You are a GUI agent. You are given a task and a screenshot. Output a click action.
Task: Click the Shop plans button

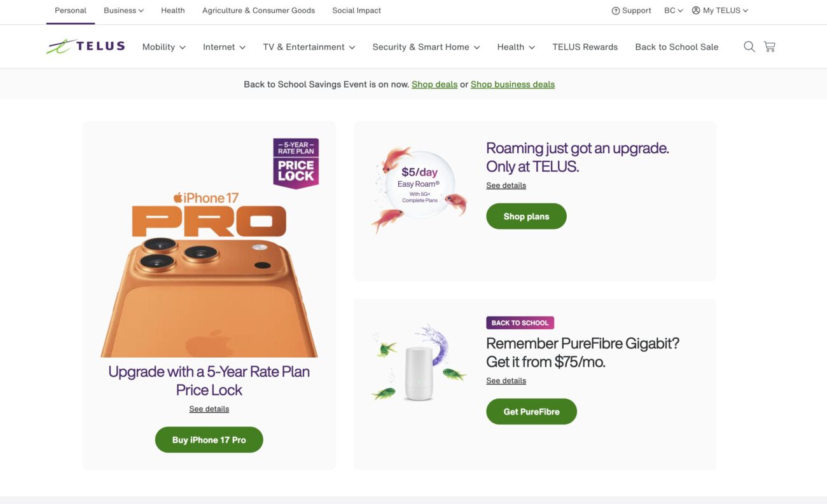[526, 216]
